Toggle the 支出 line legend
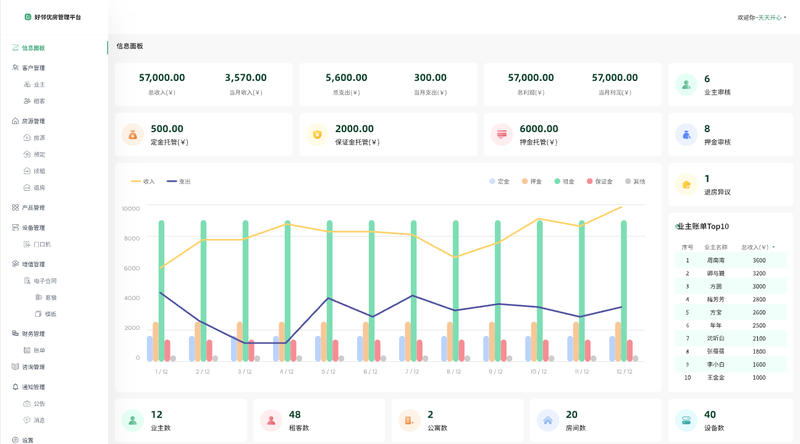800x444 pixels. (x=179, y=181)
